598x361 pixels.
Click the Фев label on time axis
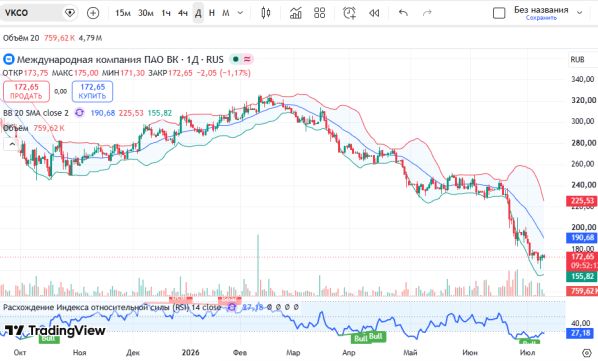(x=240, y=353)
